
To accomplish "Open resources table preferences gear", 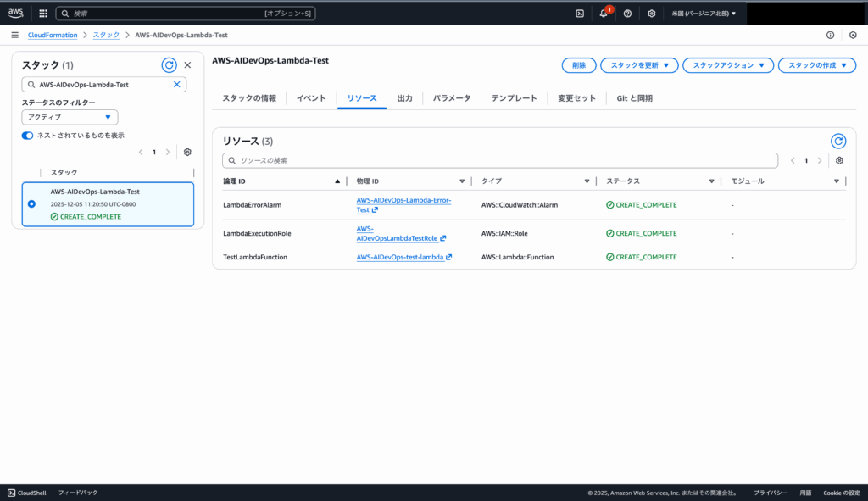I will pyautogui.click(x=839, y=160).
